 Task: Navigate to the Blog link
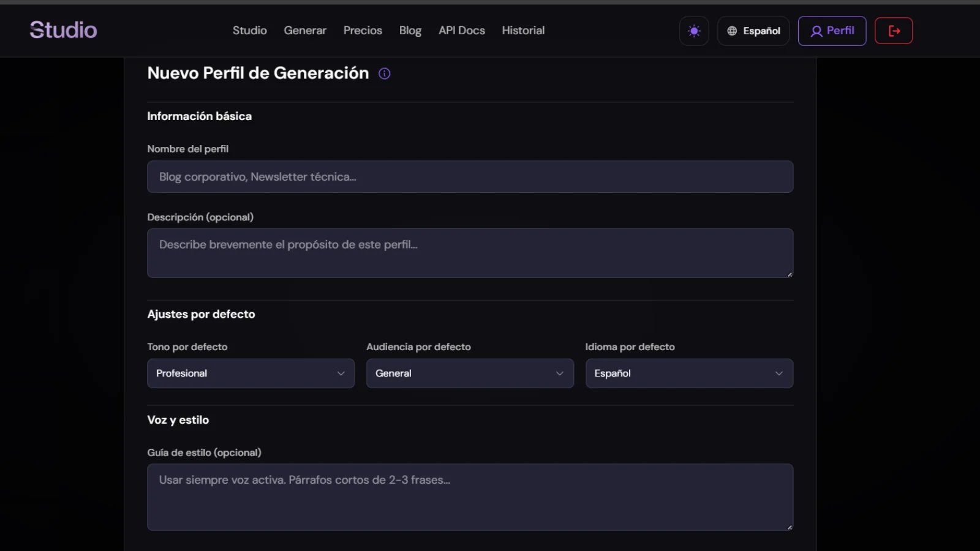coord(410,31)
